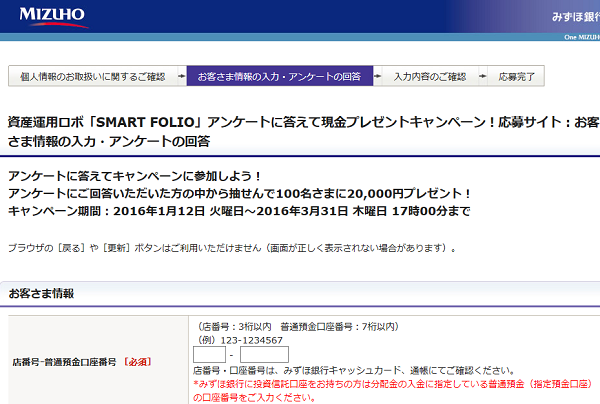
Task: Select the 応募完了 step
Action: pyautogui.click(x=516, y=77)
